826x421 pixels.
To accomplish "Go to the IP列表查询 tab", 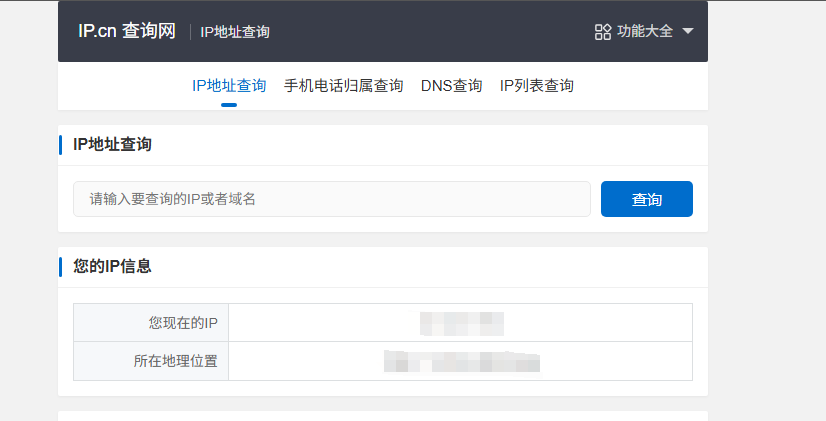I will [x=537, y=85].
